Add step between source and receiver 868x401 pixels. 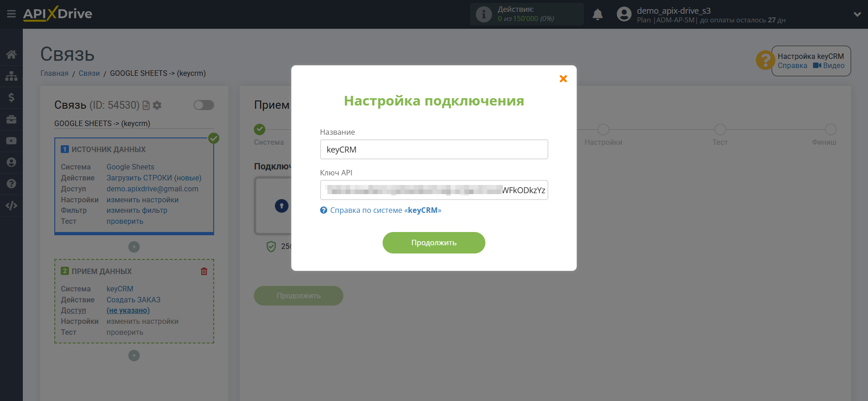click(134, 247)
